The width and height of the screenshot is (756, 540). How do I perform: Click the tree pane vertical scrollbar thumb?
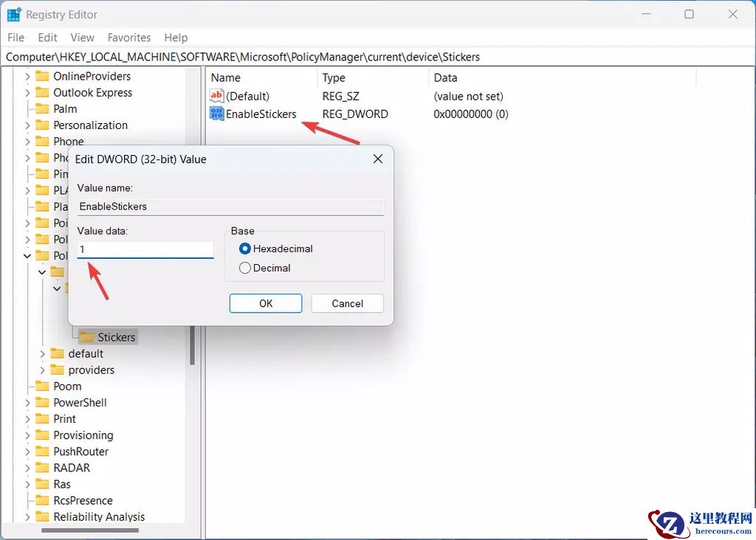coord(193,345)
